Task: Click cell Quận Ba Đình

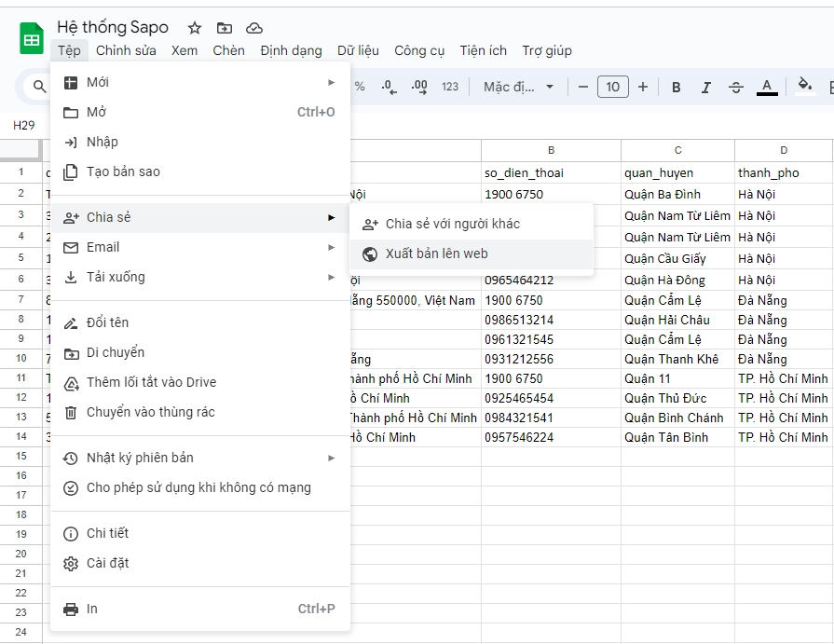Action: point(677,194)
